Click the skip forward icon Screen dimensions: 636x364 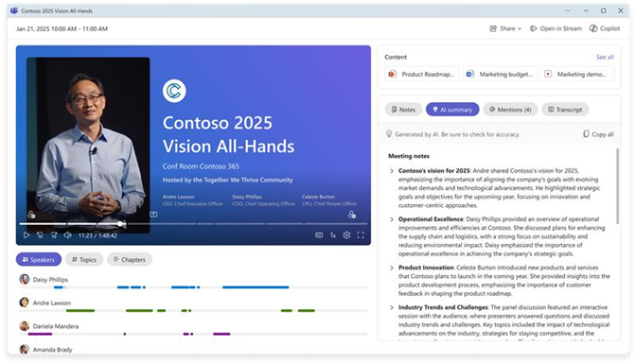tap(54, 235)
